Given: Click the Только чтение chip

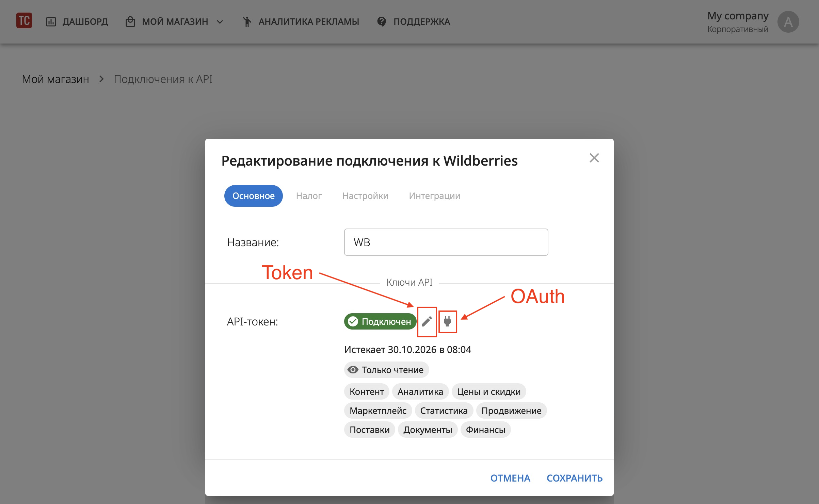Looking at the screenshot, I should [387, 370].
